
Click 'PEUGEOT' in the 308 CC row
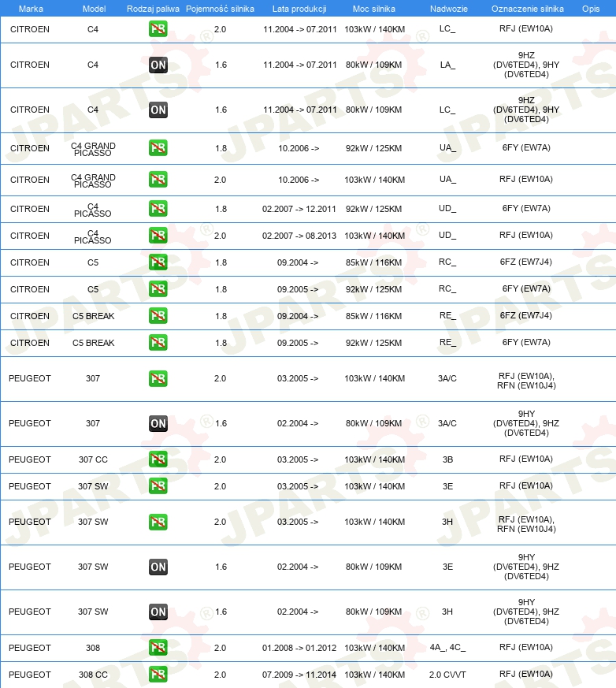pos(30,675)
